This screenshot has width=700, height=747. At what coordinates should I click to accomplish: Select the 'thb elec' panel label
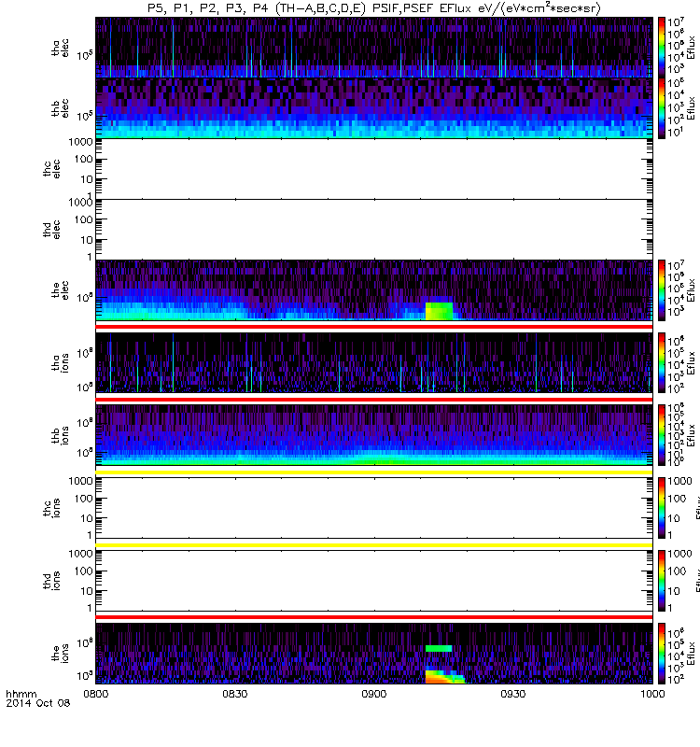click(60, 108)
